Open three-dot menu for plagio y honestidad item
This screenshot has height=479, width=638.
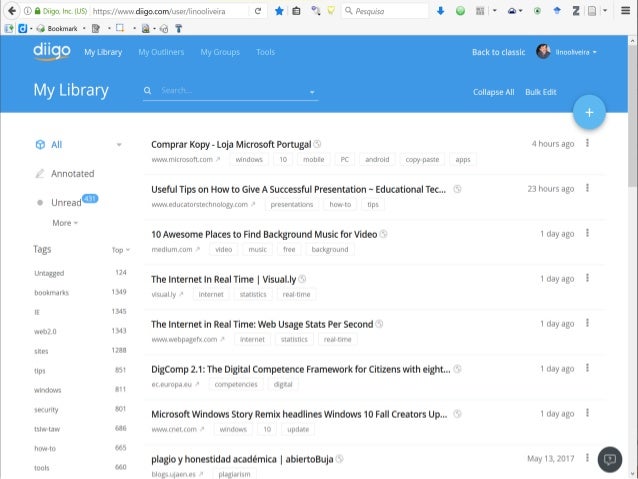tap(587, 458)
